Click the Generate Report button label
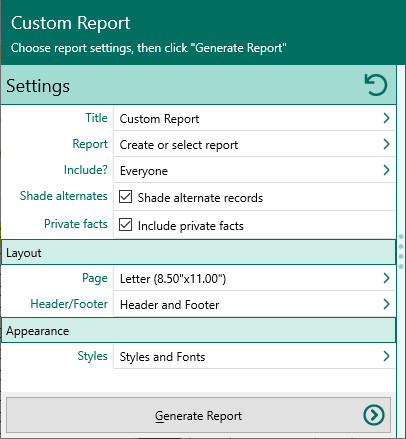The width and height of the screenshot is (406, 439). tap(198, 416)
